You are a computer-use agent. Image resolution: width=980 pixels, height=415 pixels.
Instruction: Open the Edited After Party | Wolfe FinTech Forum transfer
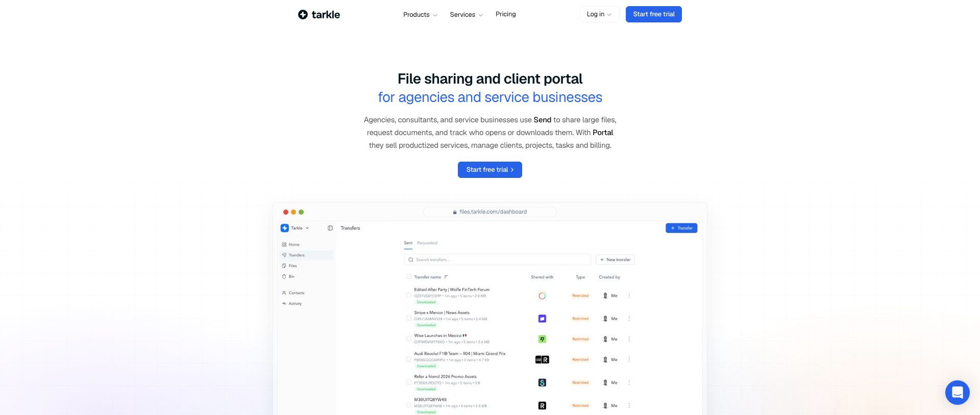452,290
